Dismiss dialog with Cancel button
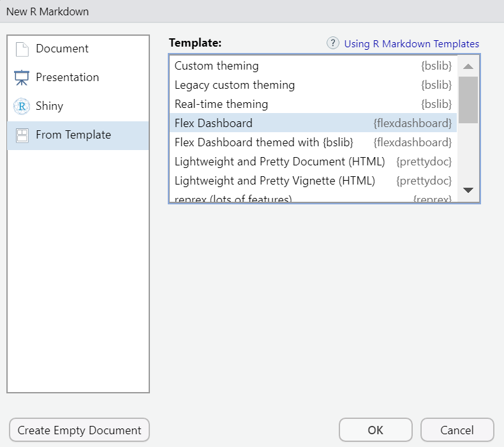This screenshot has height=447, width=504. [457, 430]
